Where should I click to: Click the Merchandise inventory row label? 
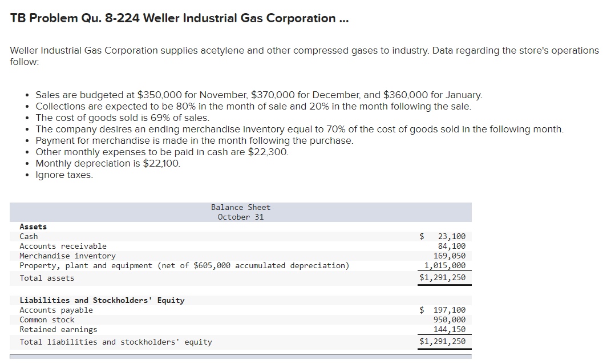pos(68,256)
